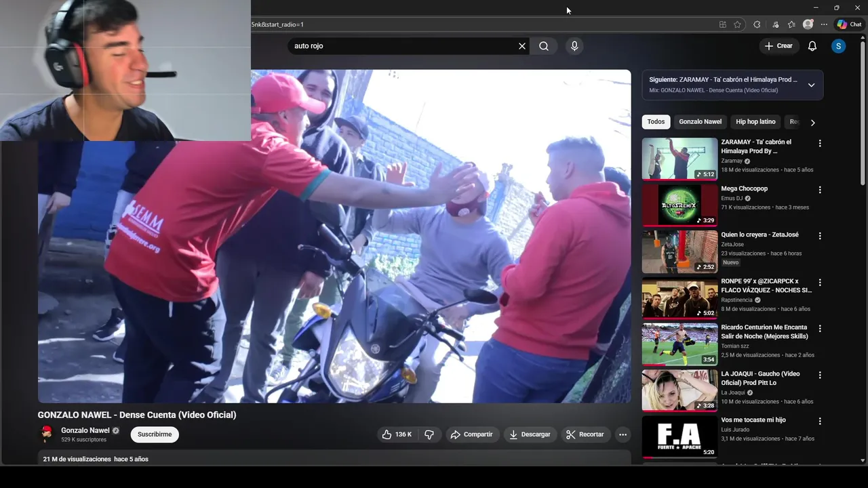
Task: Click the Suscribirme button
Action: (155, 434)
